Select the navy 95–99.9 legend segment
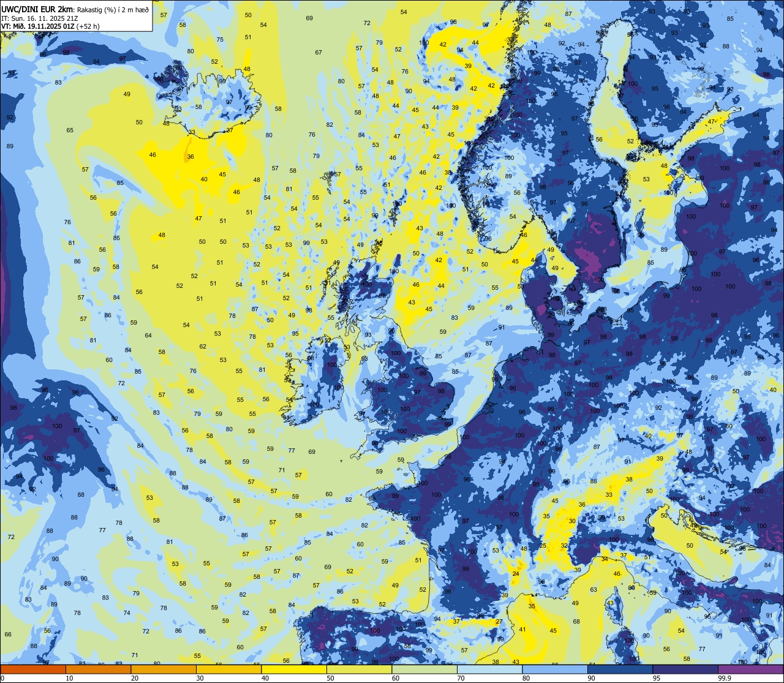Viewport: 784px width, 683px height. tap(685, 670)
